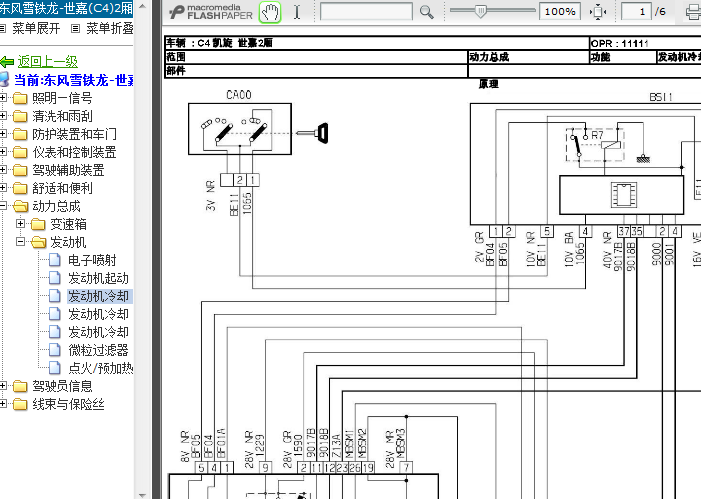Expand the 仪表和控制装置 tree node
Screen dimensions: 701x499
click(3, 152)
